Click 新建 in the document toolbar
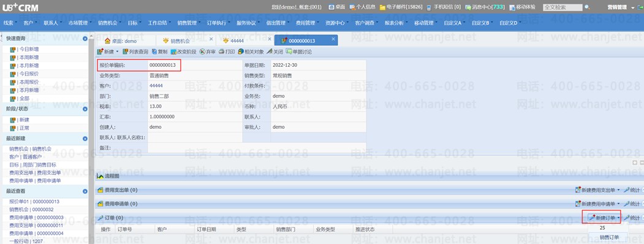This screenshot has width=644, height=244. (108, 51)
